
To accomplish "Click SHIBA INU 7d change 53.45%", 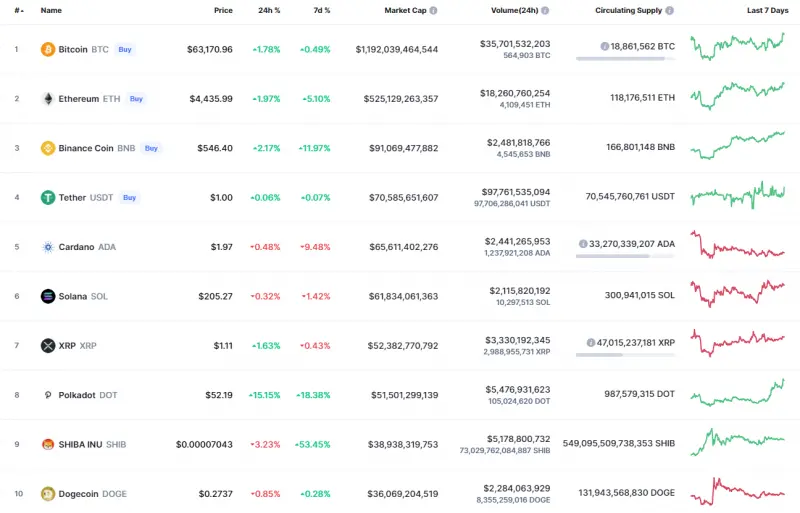I will [313, 445].
